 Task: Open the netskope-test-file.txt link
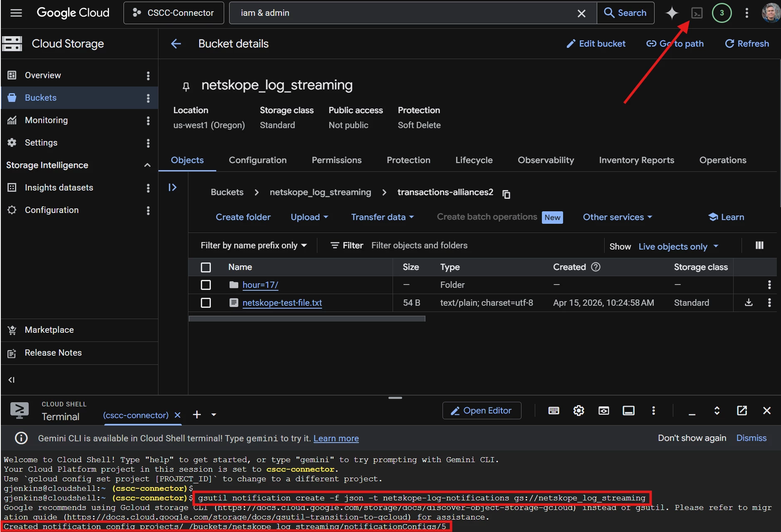pyautogui.click(x=282, y=303)
